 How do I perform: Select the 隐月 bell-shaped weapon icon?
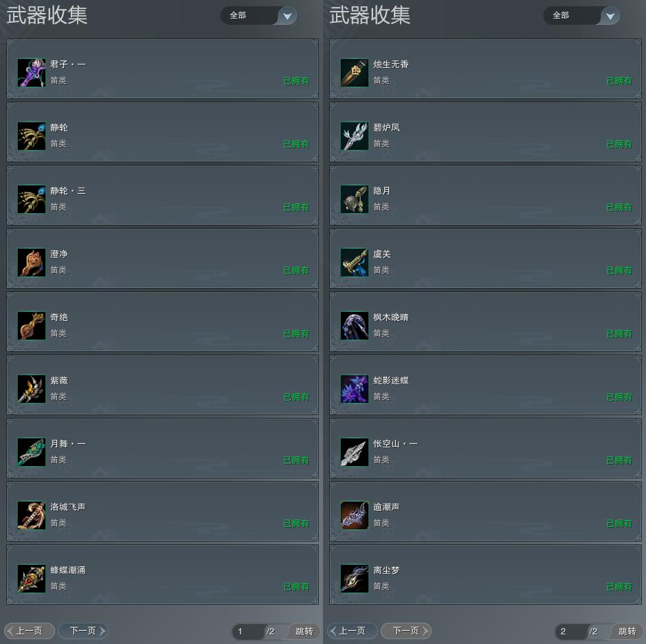[355, 199]
